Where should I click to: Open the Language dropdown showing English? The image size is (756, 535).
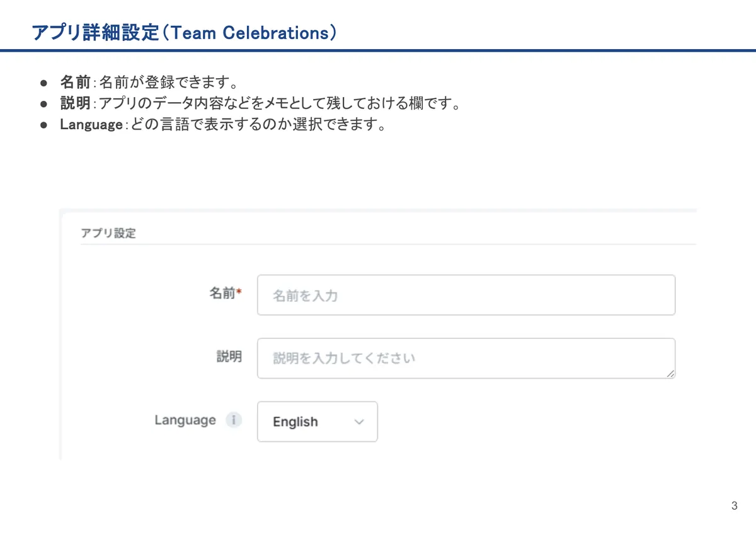(318, 422)
